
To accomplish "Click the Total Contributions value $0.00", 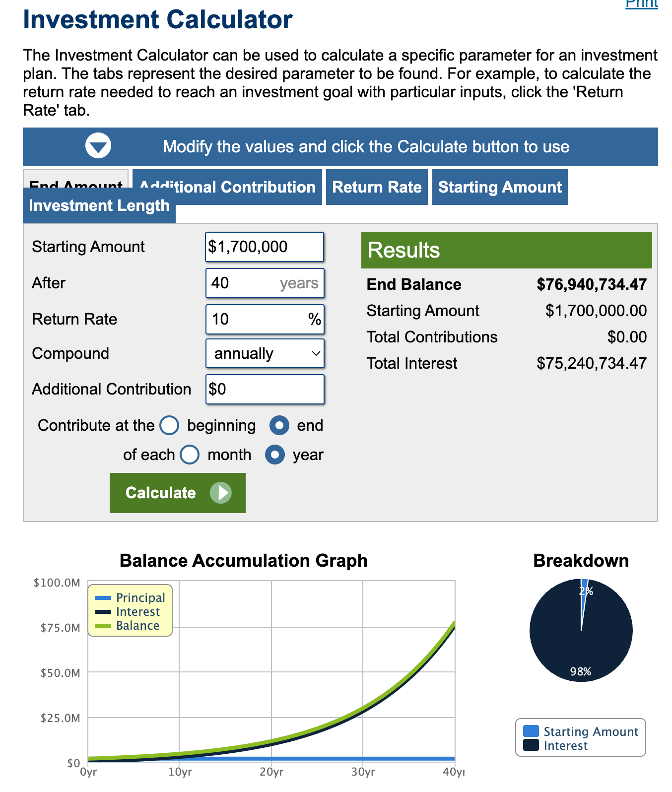I will point(627,337).
